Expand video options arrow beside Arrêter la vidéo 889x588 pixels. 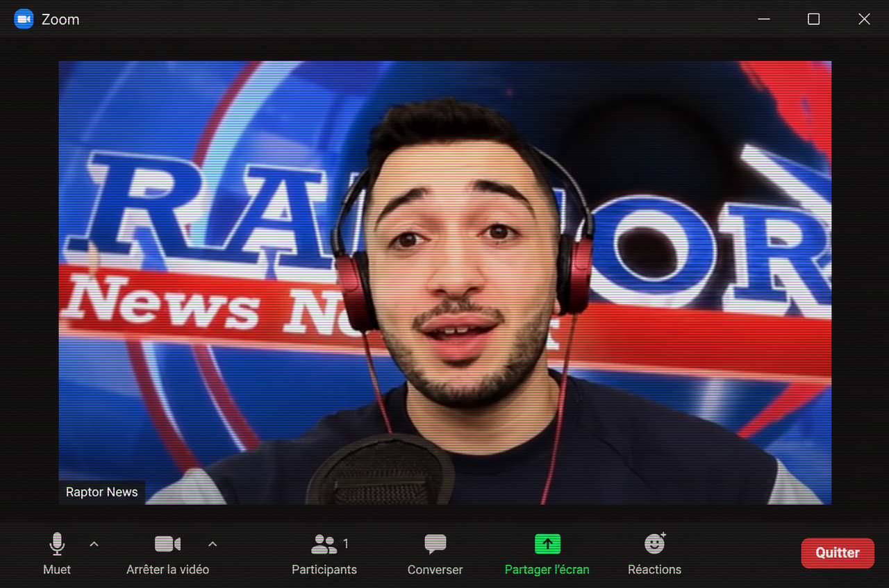click(213, 544)
